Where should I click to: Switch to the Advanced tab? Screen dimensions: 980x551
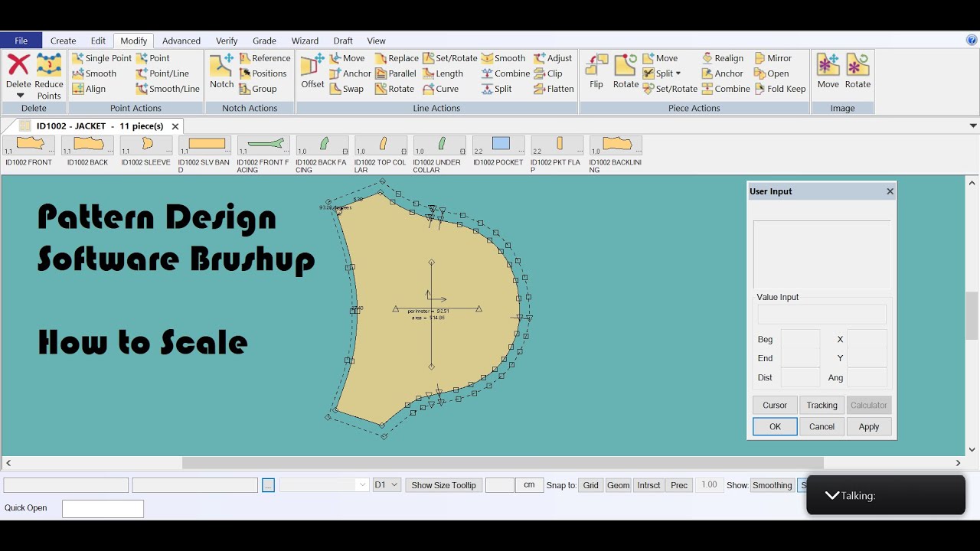181,41
